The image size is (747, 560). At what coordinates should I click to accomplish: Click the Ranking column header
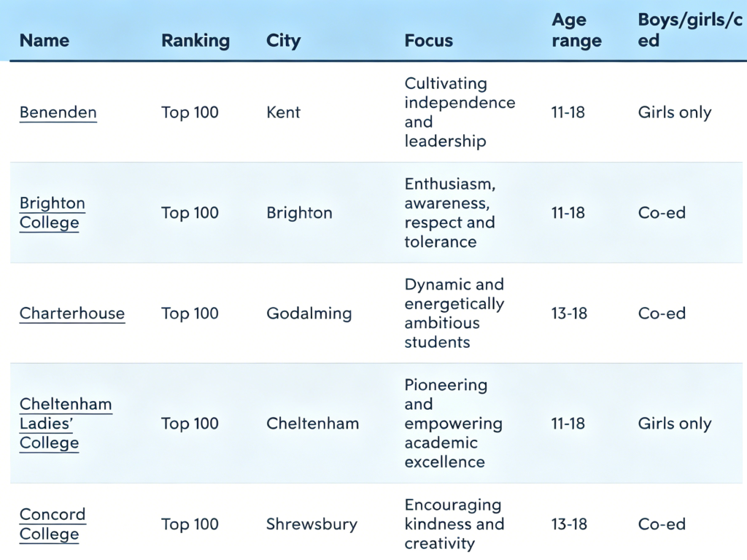click(x=196, y=40)
